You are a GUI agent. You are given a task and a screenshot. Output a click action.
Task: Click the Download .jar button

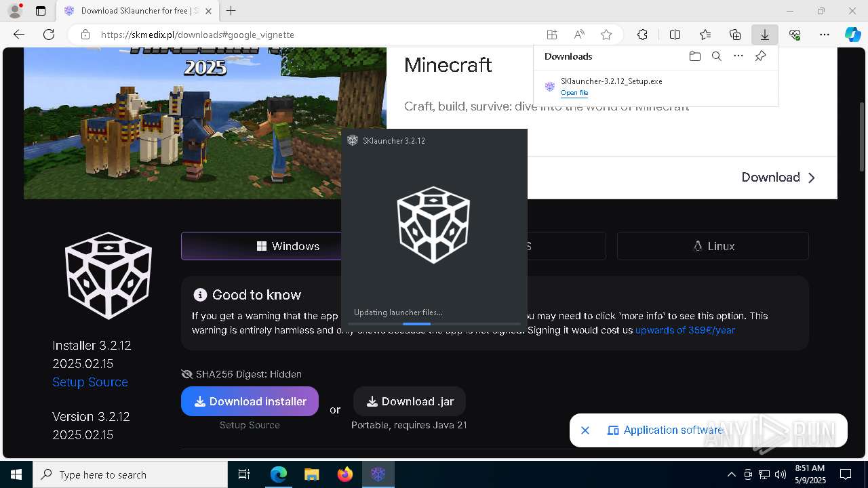tap(410, 401)
